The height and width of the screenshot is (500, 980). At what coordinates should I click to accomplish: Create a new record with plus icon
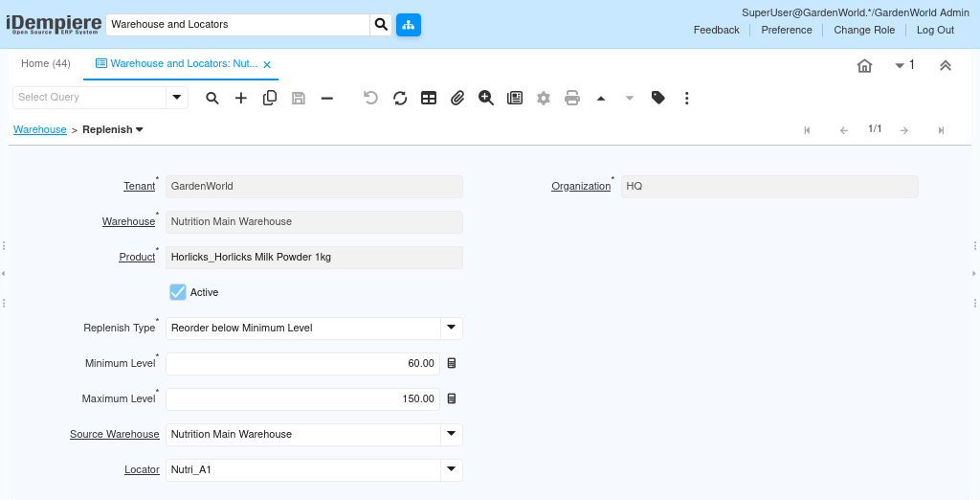(x=241, y=98)
